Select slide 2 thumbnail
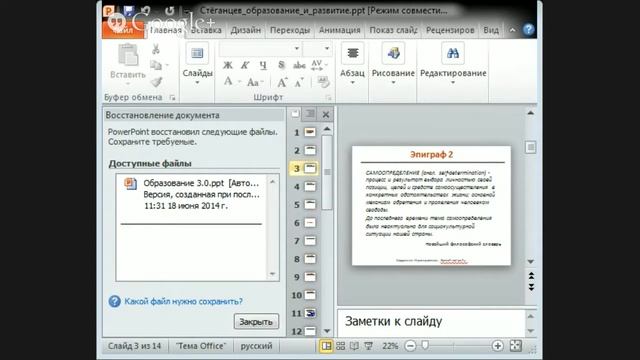The width and height of the screenshot is (640, 360). [310, 150]
